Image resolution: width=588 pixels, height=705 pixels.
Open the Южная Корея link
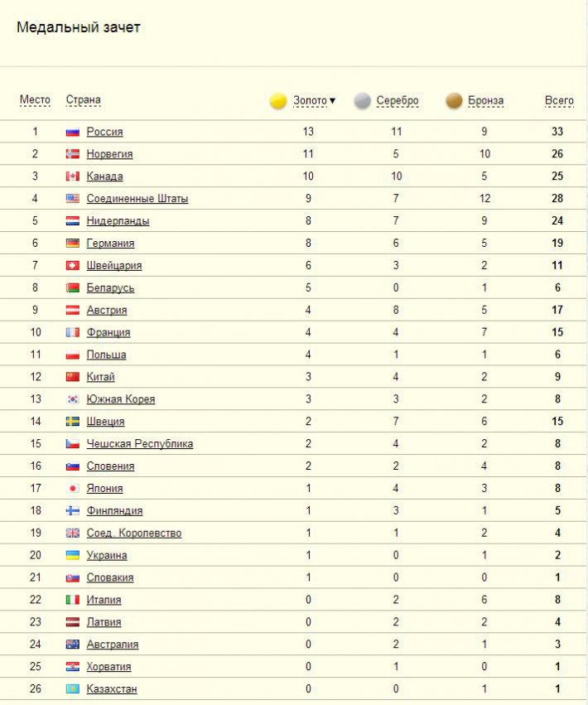(x=120, y=399)
